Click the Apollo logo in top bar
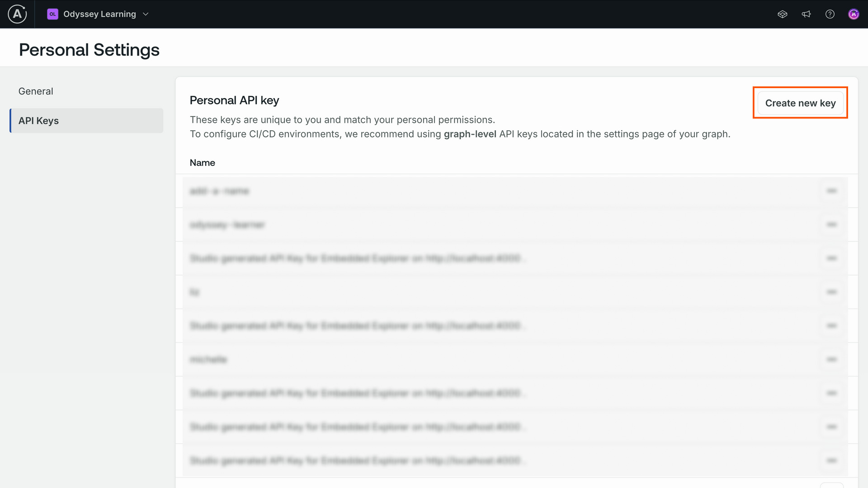The height and width of the screenshot is (488, 868). pos(17,14)
